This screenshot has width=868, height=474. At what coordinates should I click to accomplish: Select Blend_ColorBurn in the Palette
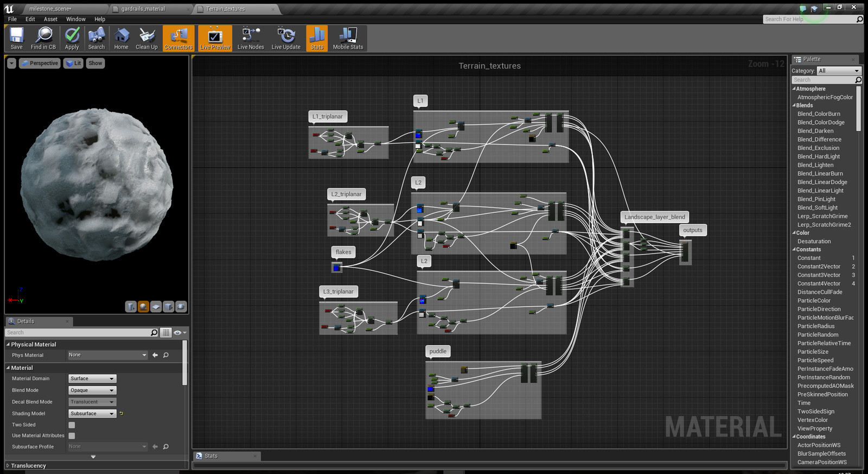pos(819,114)
